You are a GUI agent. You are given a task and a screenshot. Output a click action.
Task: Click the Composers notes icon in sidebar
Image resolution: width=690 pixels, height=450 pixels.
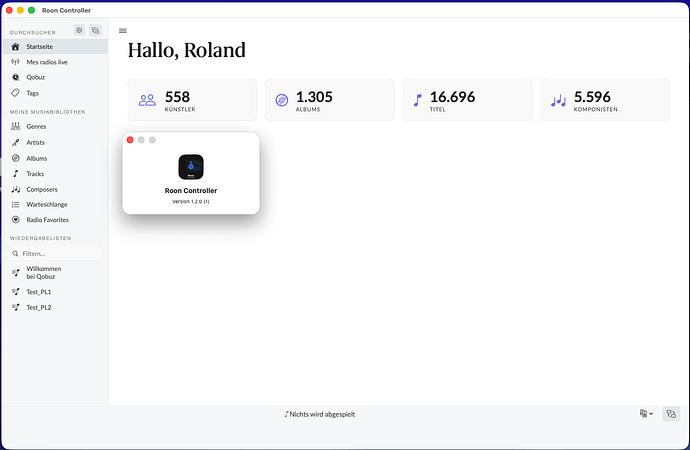pyautogui.click(x=16, y=189)
